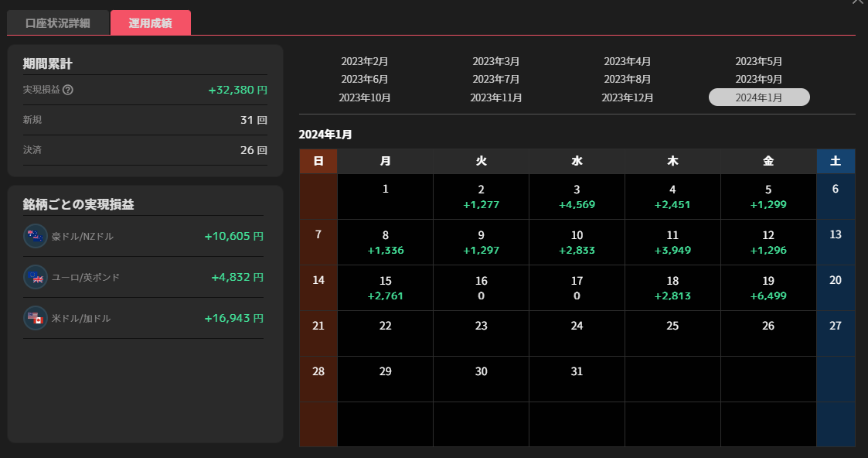The height and width of the screenshot is (458, 868).
Task: Click the January 17 calendar cell
Action: coord(577,288)
